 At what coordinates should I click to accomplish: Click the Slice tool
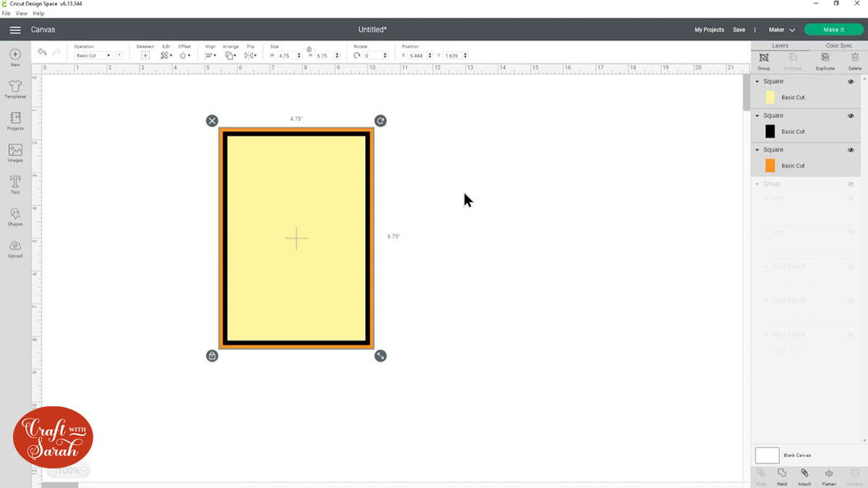[x=761, y=476]
